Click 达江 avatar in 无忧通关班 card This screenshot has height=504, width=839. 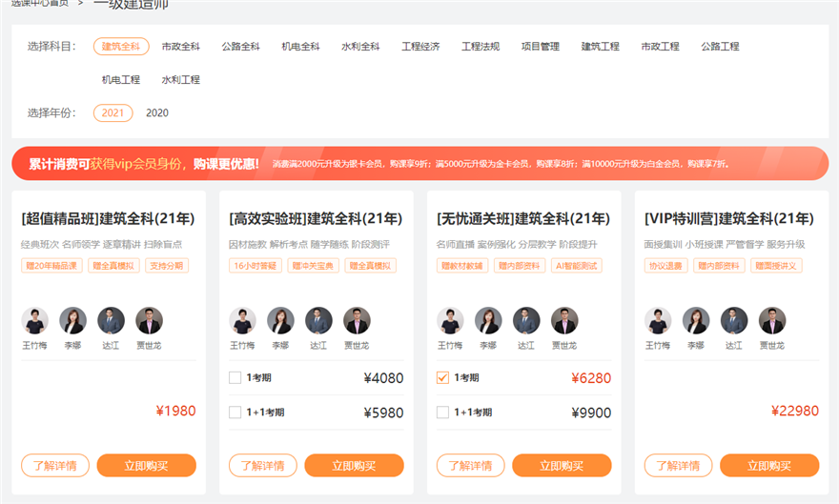coord(526,321)
